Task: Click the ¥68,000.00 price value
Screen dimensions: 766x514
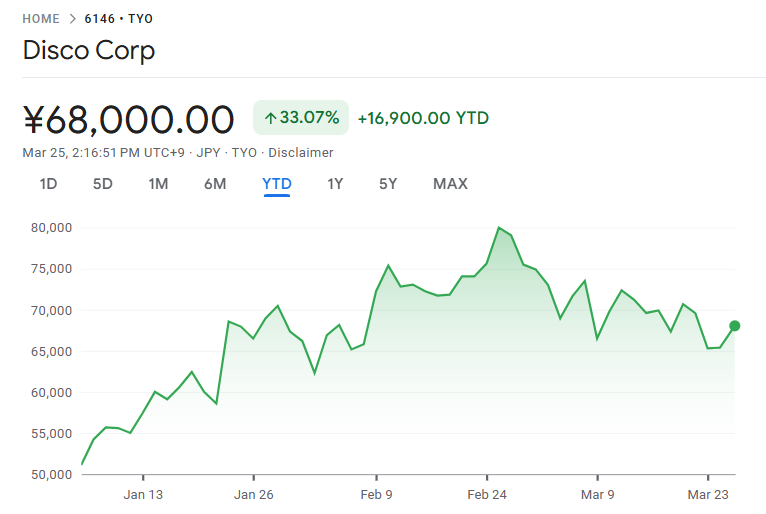Action: click(x=128, y=119)
